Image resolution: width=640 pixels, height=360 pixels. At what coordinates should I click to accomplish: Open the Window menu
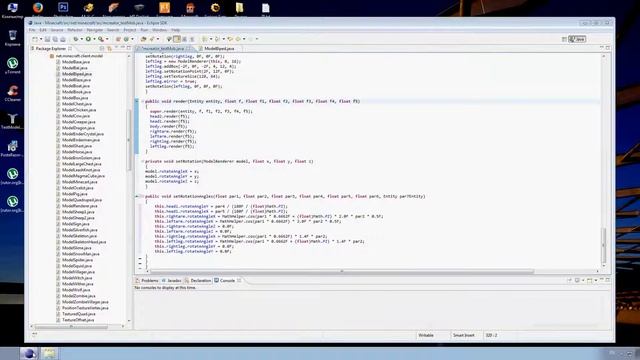pyautogui.click(x=160, y=30)
